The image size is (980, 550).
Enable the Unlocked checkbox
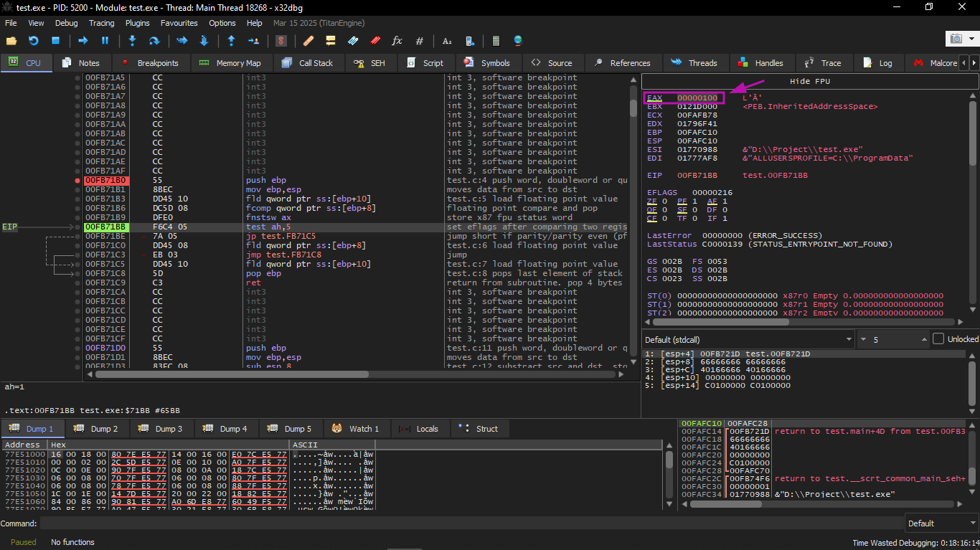[938, 339]
